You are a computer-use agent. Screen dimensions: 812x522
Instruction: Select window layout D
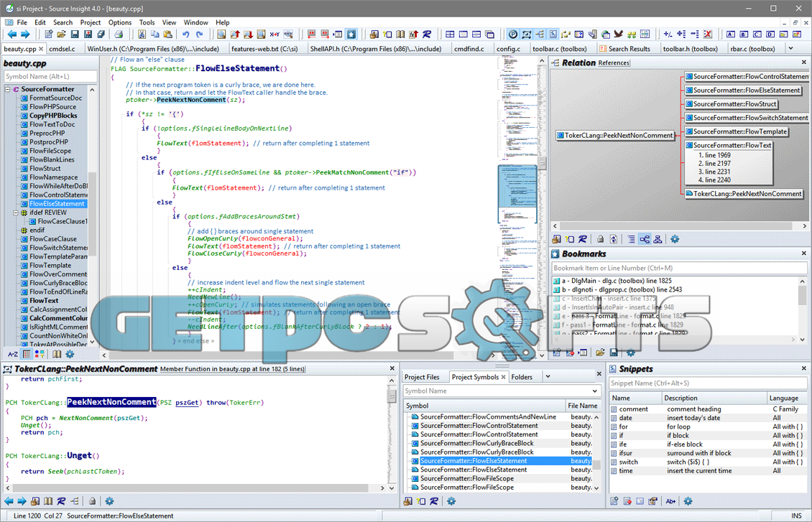[x=770, y=34]
